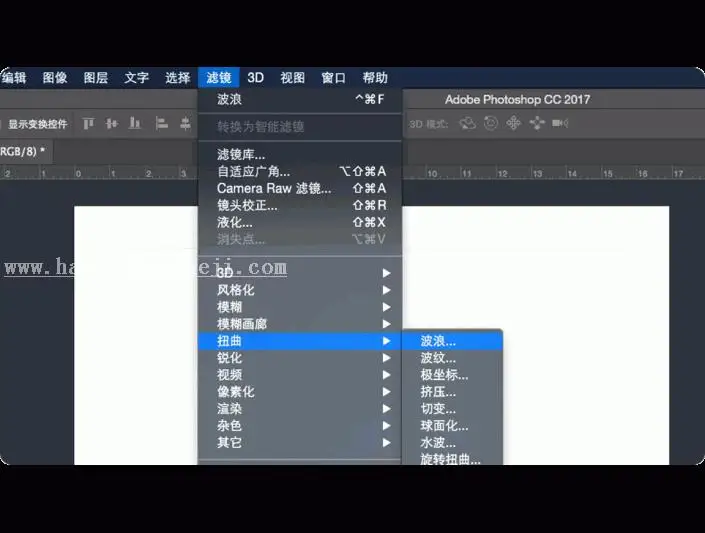Select 波浪... in the distort submenu
Image resolution: width=705 pixels, height=533 pixels.
[x=452, y=341]
